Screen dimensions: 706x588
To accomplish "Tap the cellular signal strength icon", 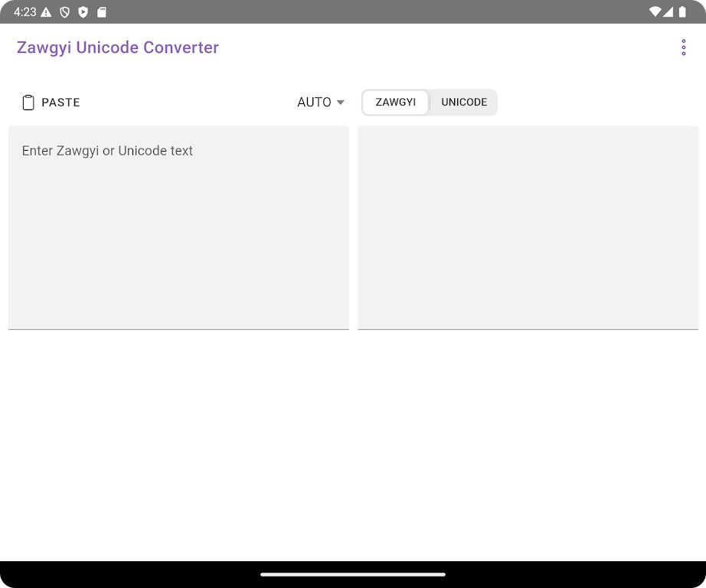I will coord(668,12).
